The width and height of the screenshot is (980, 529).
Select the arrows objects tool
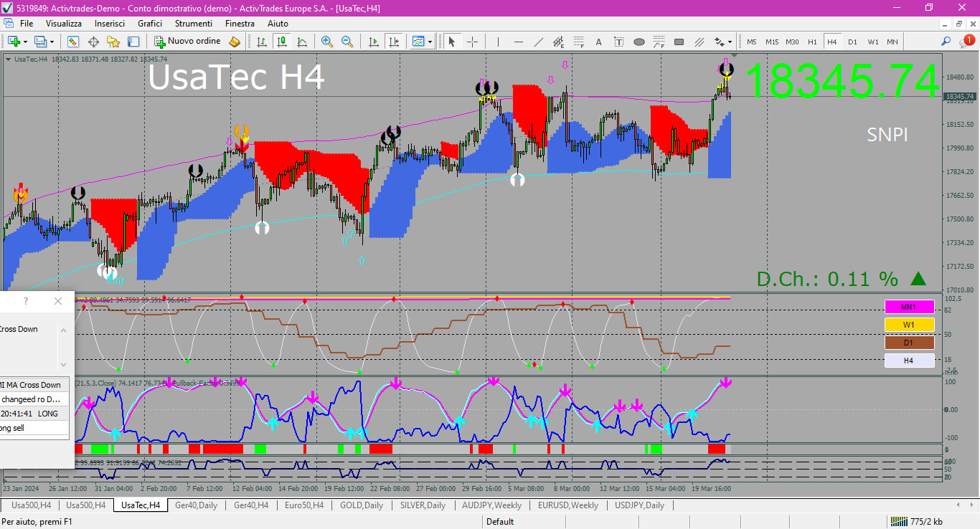(720, 42)
